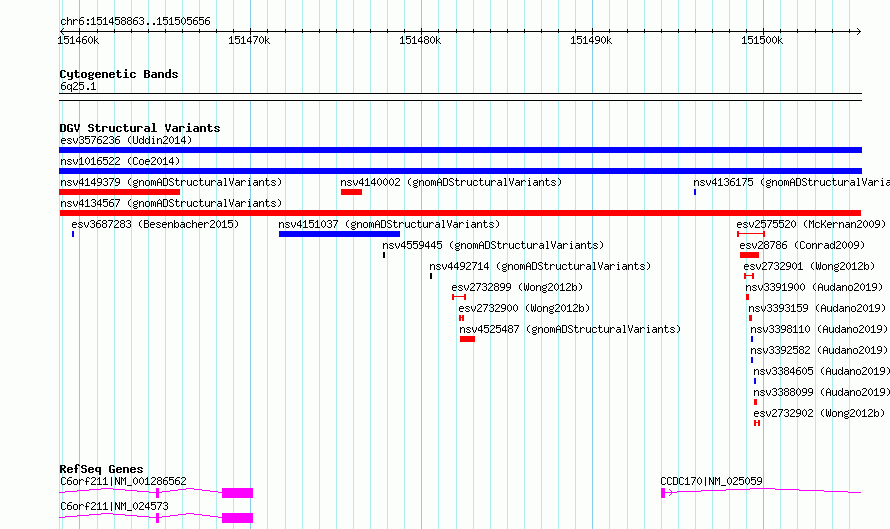Click the 151490k ruler tick label
Screen dimensions: 890x529
pos(591,40)
